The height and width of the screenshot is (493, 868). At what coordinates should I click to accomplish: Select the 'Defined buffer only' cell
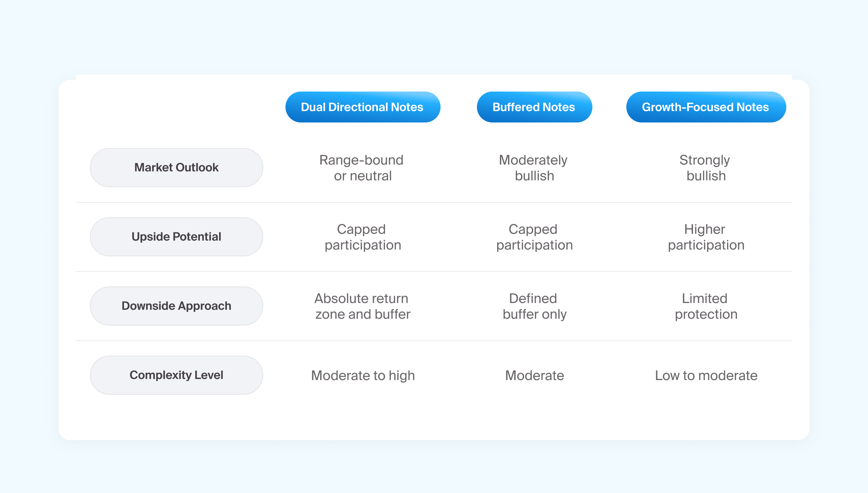tap(534, 306)
